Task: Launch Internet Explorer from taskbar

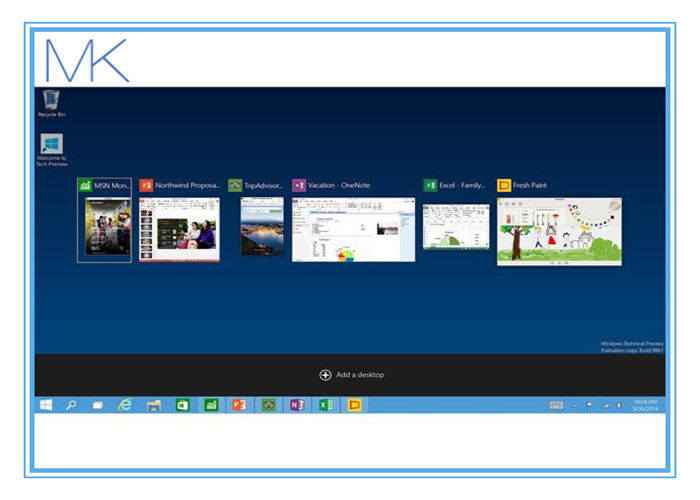Action: coord(125,405)
